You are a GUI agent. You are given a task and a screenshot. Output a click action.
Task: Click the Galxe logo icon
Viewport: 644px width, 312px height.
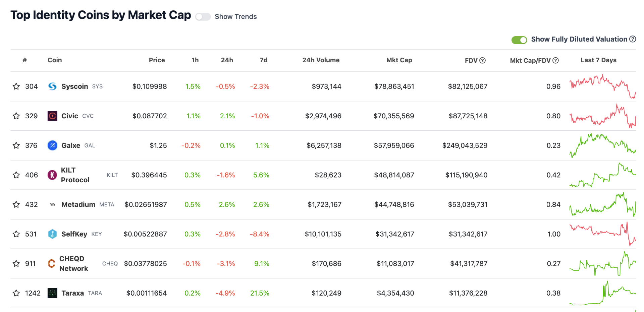pyautogui.click(x=52, y=145)
